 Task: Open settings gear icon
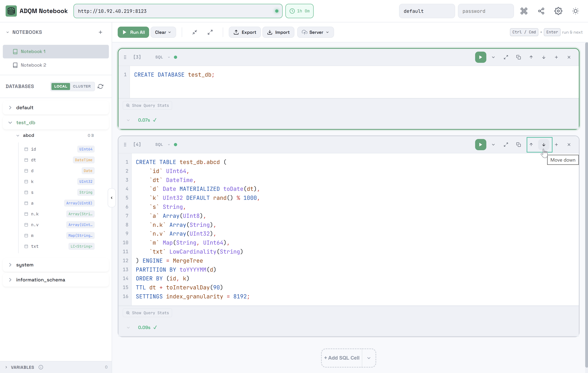click(558, 11)
